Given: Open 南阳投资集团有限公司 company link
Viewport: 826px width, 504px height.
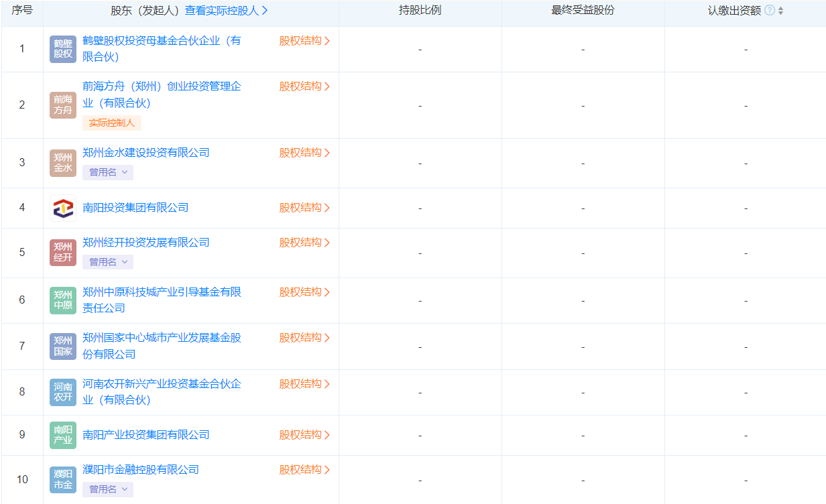Looking at the screenshot, I should point(135,208).
